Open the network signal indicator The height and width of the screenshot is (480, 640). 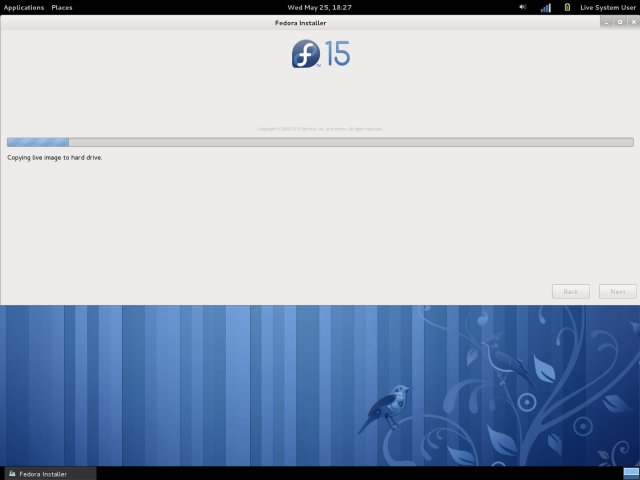point(546,7)
